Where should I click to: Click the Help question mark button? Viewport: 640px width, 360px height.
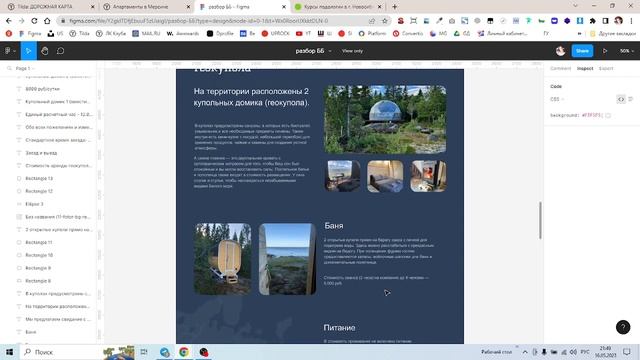(x=623, y=327)
